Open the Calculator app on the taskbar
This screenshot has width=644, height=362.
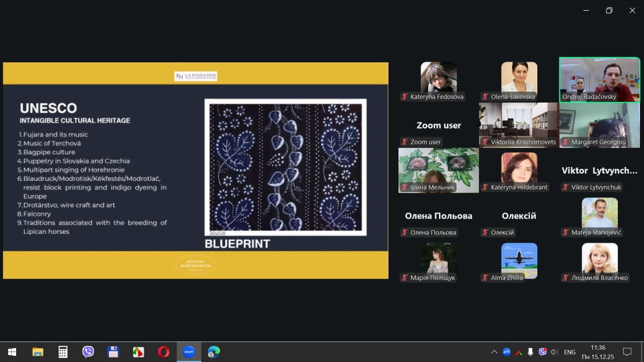(63, 352)
